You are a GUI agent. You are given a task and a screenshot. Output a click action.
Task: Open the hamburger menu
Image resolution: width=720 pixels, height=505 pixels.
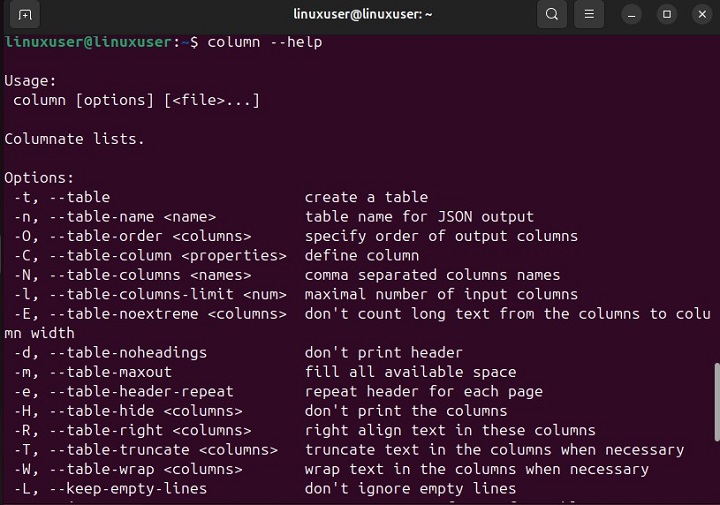coord(589,15)
